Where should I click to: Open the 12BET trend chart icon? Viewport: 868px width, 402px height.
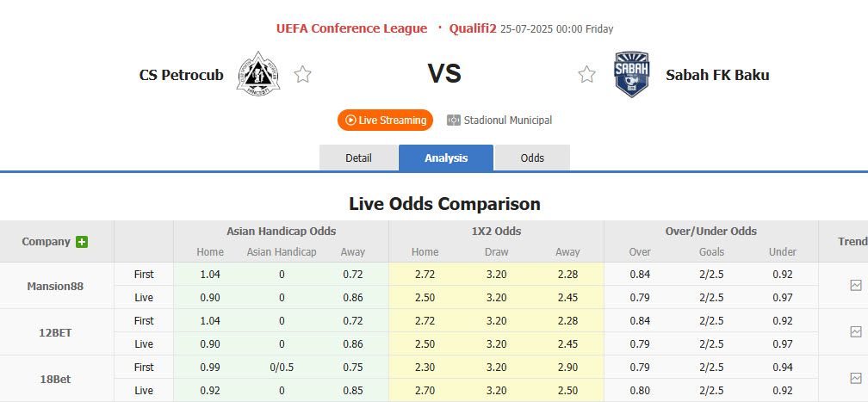pos(855,331)
